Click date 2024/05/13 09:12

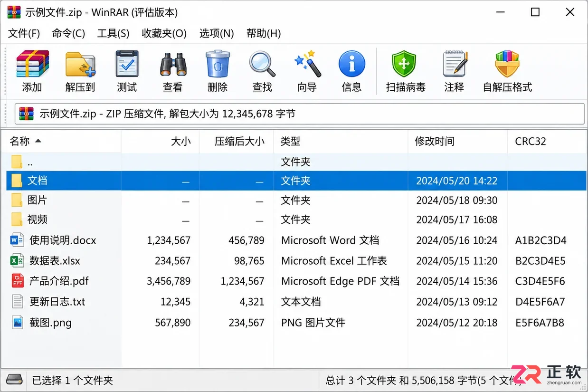coord(457,302)
